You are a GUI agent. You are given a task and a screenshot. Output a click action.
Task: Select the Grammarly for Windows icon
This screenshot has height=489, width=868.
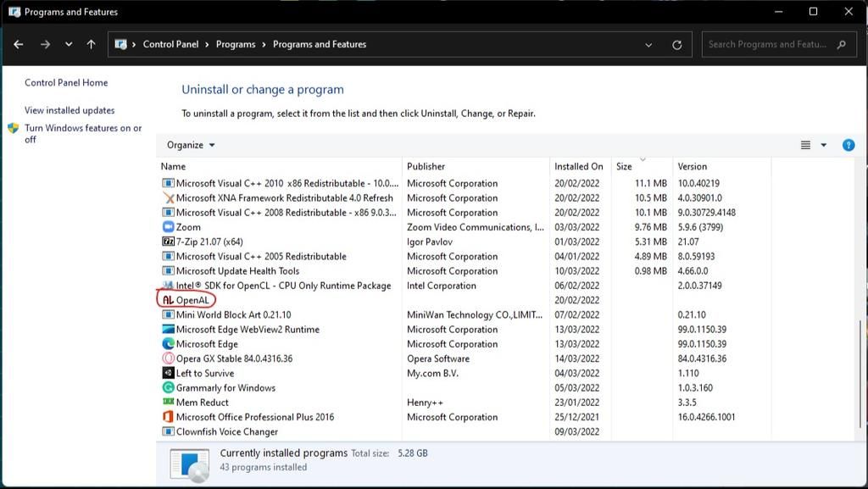169,387
